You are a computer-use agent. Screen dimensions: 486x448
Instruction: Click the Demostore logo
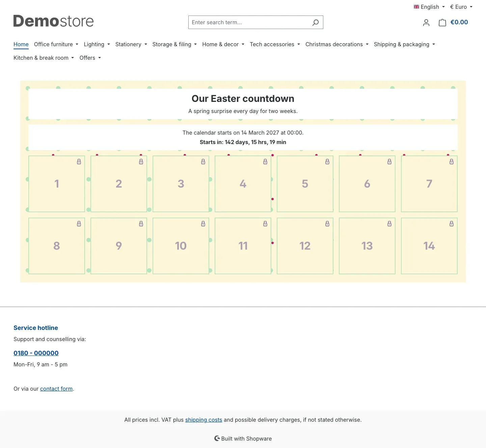point(53,21)
